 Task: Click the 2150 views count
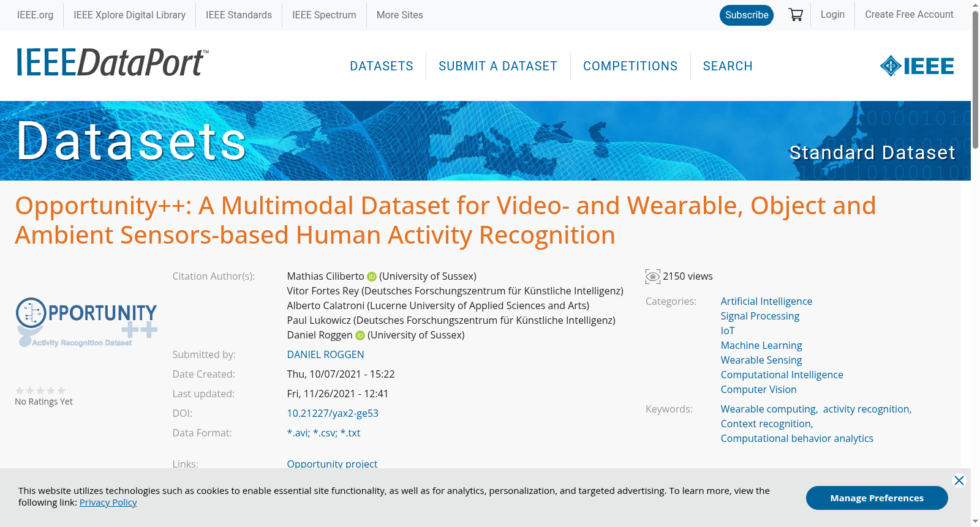pyautogui.click(x=687, y=277)
